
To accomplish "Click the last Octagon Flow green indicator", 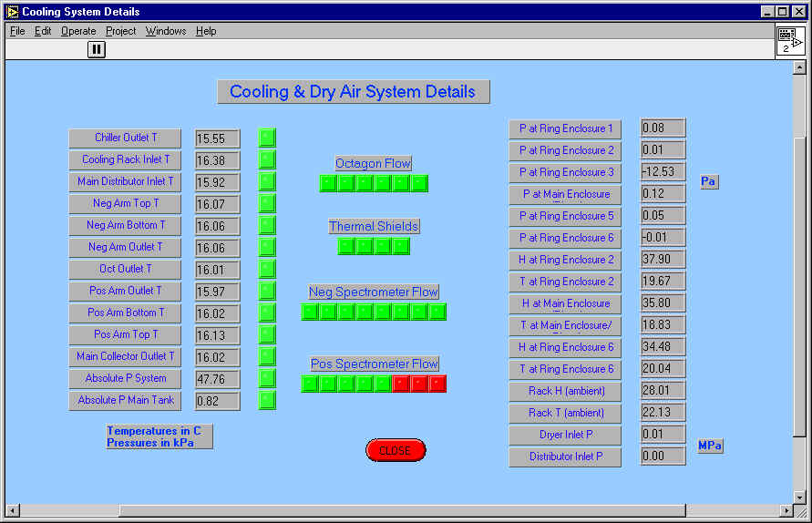I will click(x=419, y=183).
